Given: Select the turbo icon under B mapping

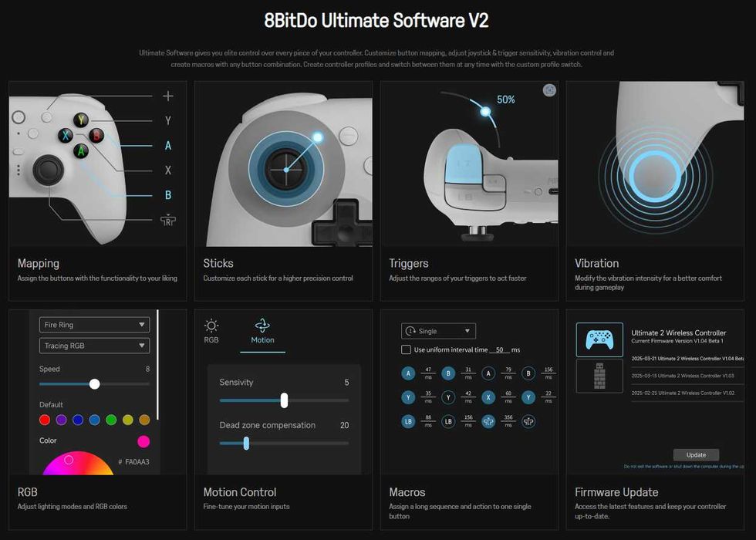Looking at the screenshot, I should pyautogui.click(x=168, y=220).
